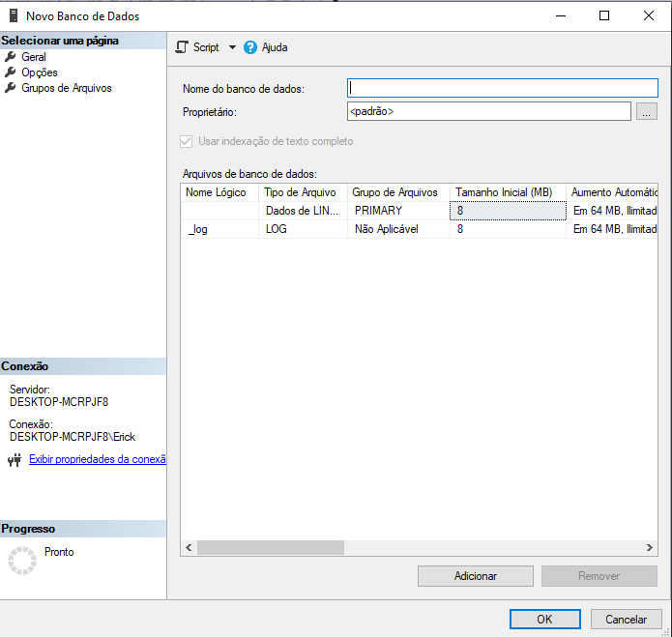Select the PRIMARY file group cell

398,210
